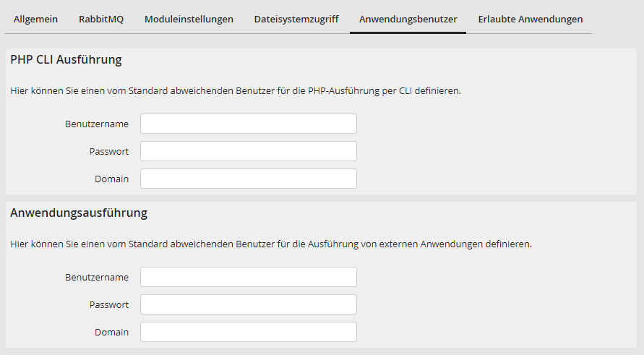Viewport: 644px width, 355px height.
Task: Click the PHP CLI Ausführung heading
Action: [x=66, y=60]
